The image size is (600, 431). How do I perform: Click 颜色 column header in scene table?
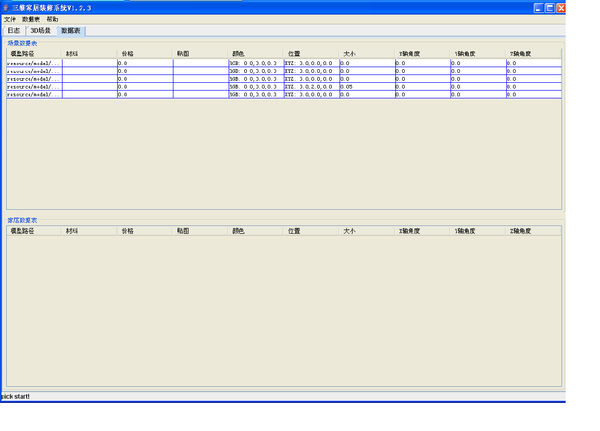238,53
